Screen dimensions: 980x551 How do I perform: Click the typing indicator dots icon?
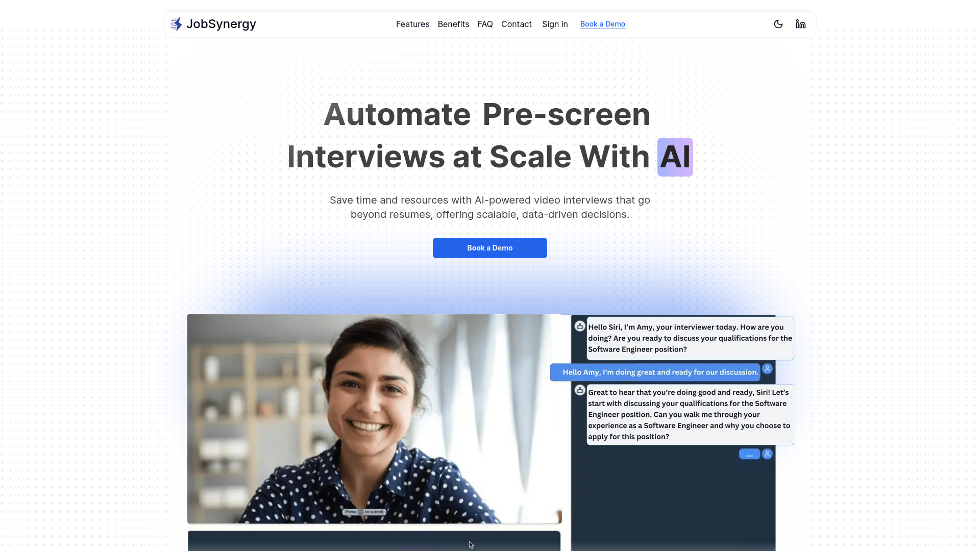pos(749,454)
